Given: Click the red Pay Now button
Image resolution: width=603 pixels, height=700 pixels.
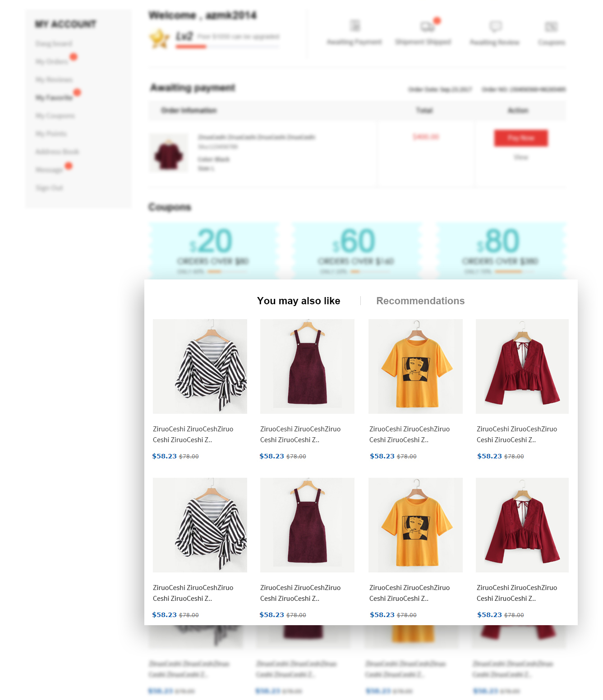Looking at the screenshot, I should (521, 138).
